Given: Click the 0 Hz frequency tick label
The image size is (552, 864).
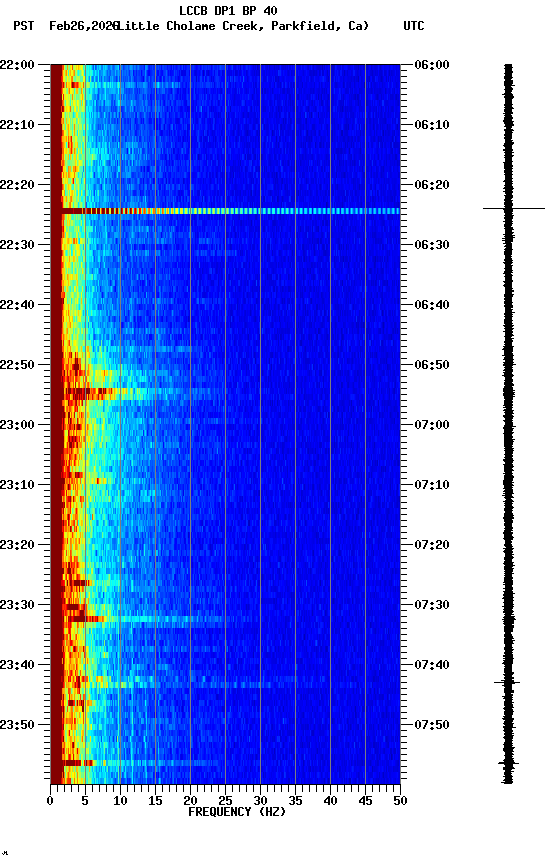Looking at the screenshot, I should 50,801.
